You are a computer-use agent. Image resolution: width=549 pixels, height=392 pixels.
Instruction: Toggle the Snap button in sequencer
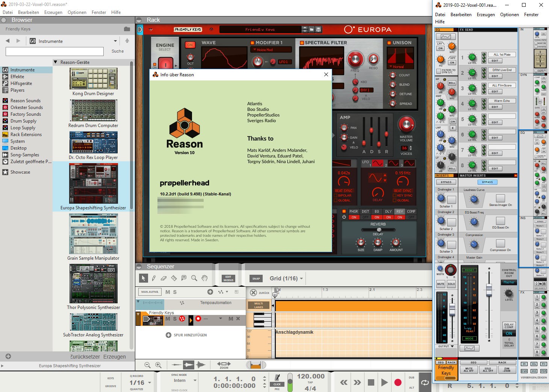tap(256, 278)
